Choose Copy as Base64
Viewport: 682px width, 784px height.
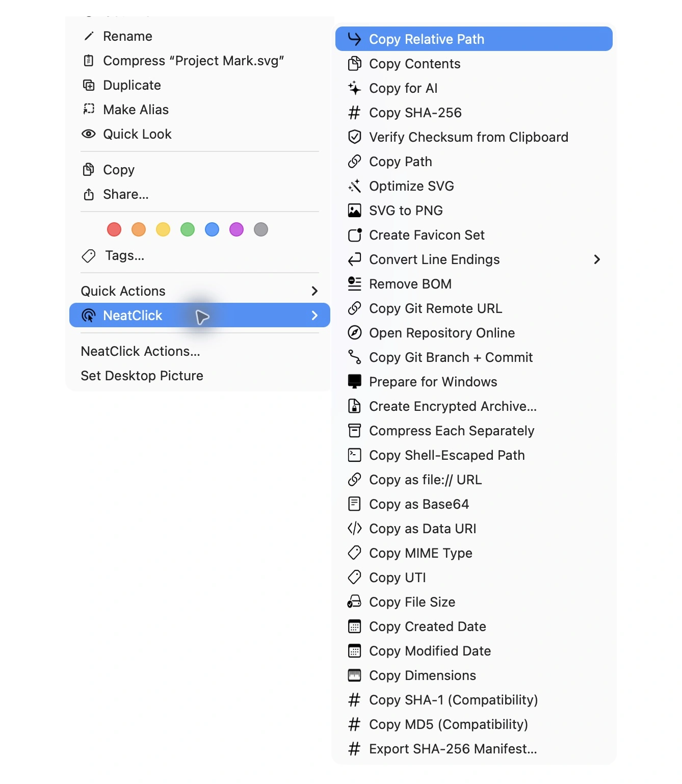coord(474,504)
